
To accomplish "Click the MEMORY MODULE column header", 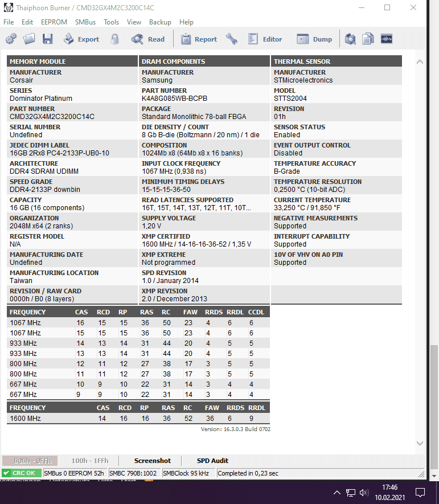I will [x=72, y=62].
